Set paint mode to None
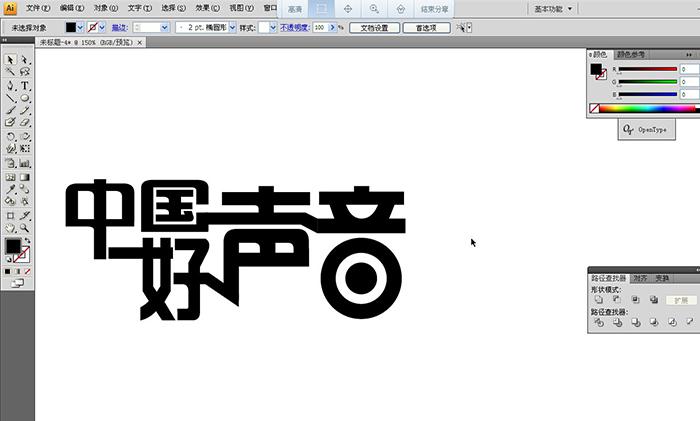The width and height of the screenshot is (700, 421). coord(27,271)
